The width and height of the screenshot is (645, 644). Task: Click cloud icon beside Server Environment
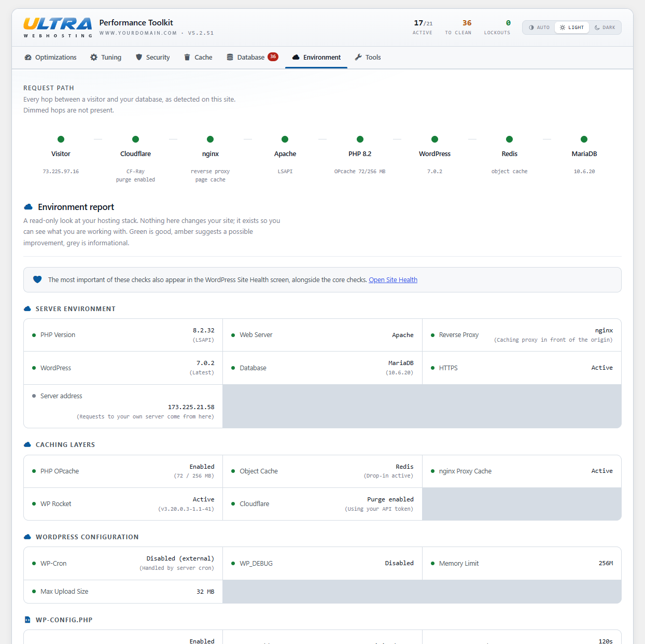click(x=27, y=309)
